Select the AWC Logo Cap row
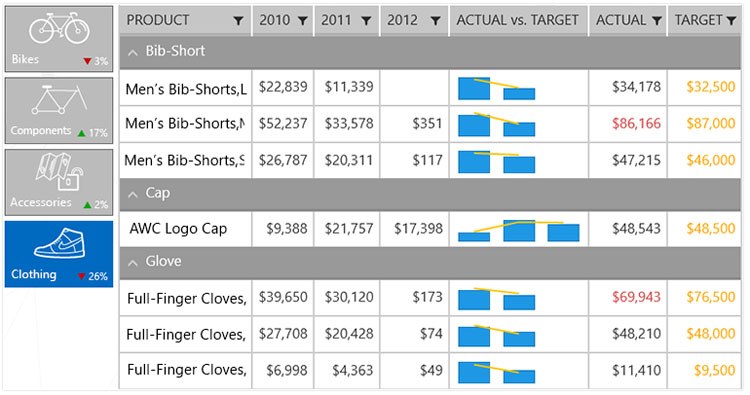750x395 pixels. tap(430, 229)
